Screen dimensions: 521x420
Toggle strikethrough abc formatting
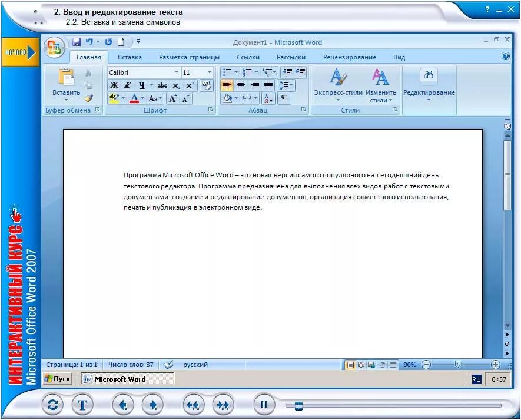[x=162, y=85]
